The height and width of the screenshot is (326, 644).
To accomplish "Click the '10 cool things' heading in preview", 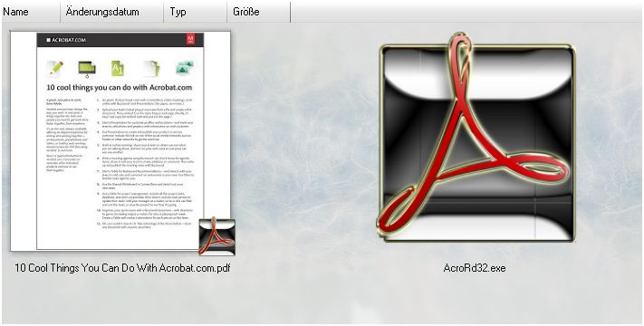I will [x=119, y=88].
